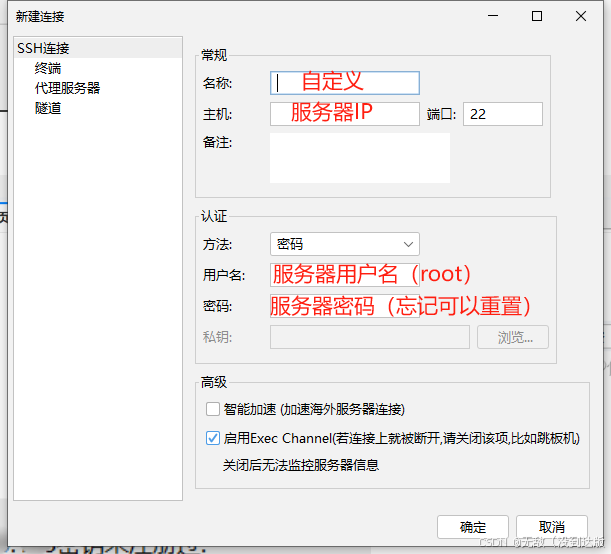The height and width of the screenshot is (554, 611).
Task: Expand the 方法 authentication method dropdown
Action: (x=345, y=244)
